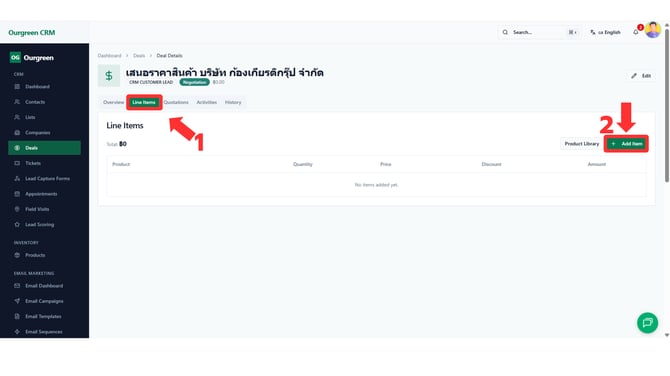Click the Lead Capture Forms icon
Viewport: 670px width, 376px height.
(17, 179)
